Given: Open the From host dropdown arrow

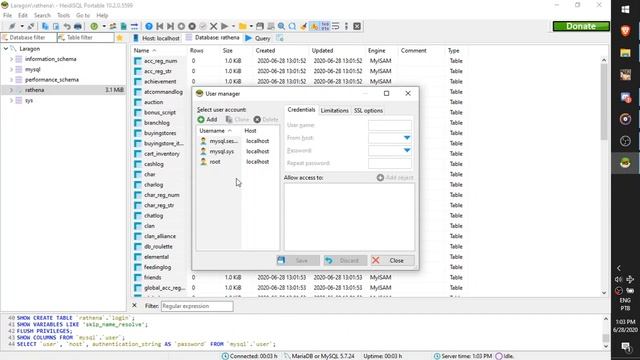Looking at the screenshot, I should point(407,138).
